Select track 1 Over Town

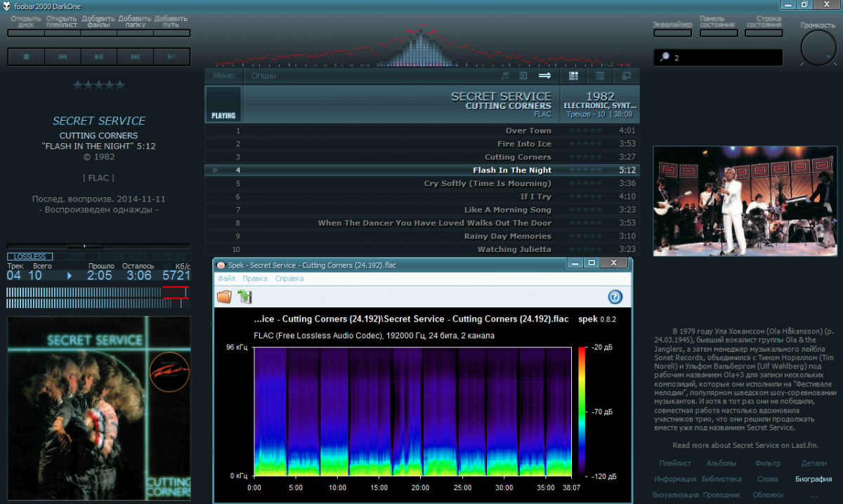pyautogui.click(x=422, y=131)
